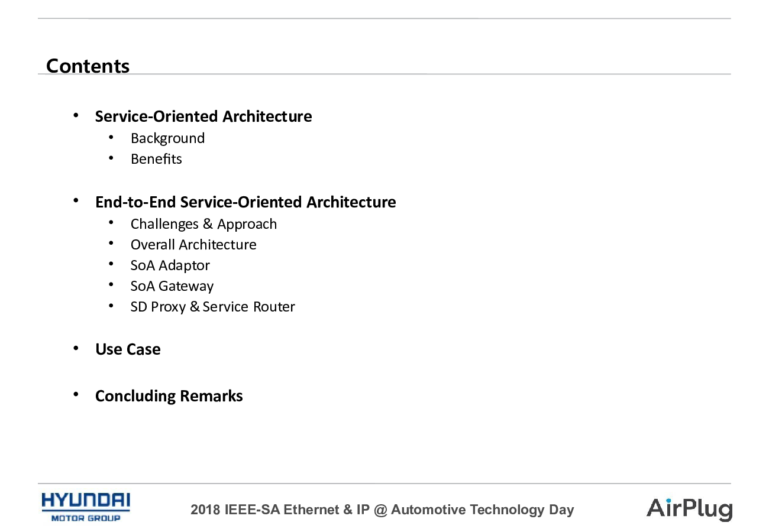Click the AirPlug logo

click(x=690, y=509)
